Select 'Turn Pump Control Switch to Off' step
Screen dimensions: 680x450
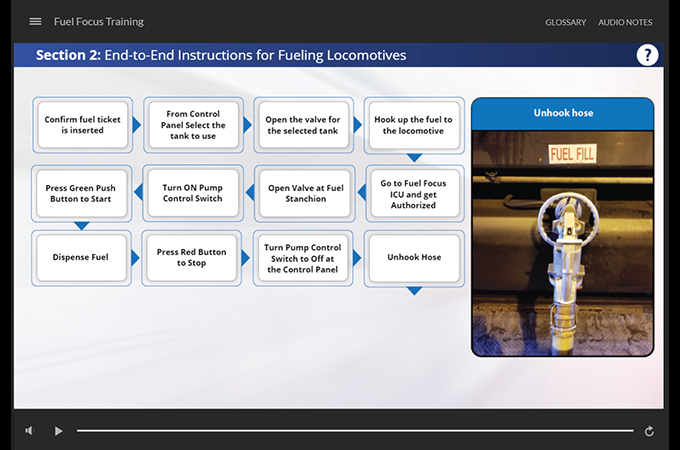(x=303, y=258)
